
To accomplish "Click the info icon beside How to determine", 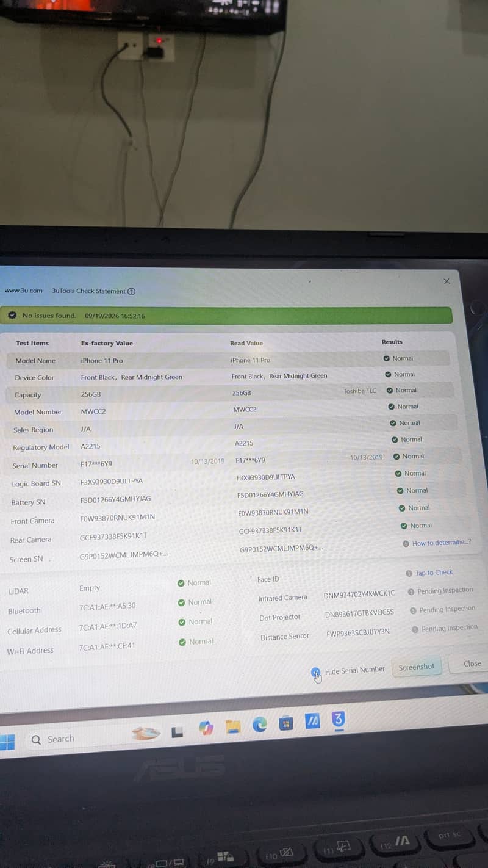I will coord(406,543).
